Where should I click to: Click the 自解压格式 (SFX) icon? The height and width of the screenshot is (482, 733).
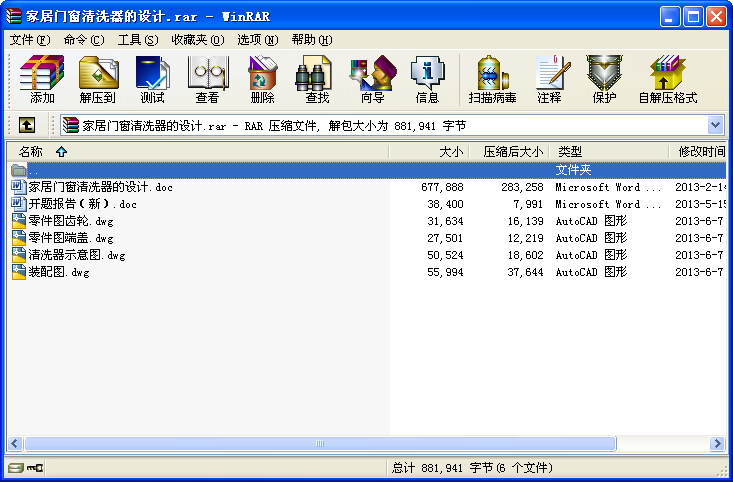pos(667,79)
